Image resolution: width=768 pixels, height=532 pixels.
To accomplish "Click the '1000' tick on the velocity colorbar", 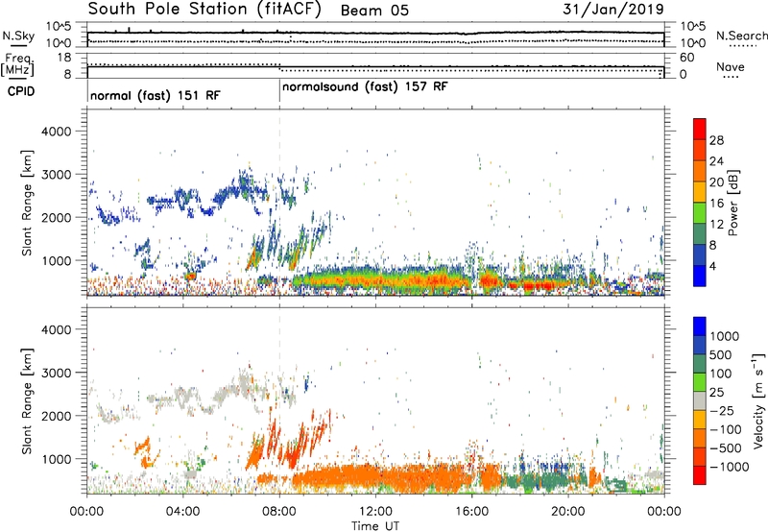I will coord(724,336).
